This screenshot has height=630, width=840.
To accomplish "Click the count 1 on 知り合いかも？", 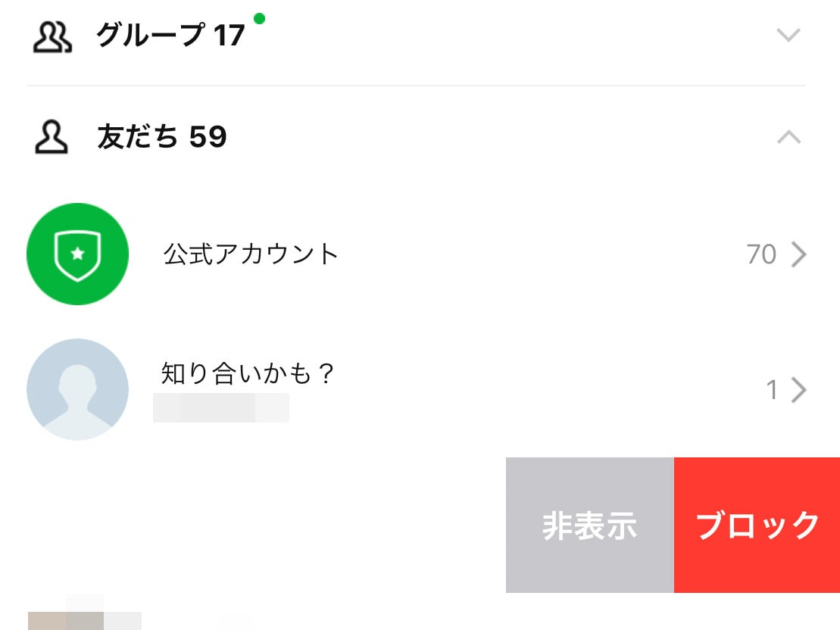I will click(772, 389).
